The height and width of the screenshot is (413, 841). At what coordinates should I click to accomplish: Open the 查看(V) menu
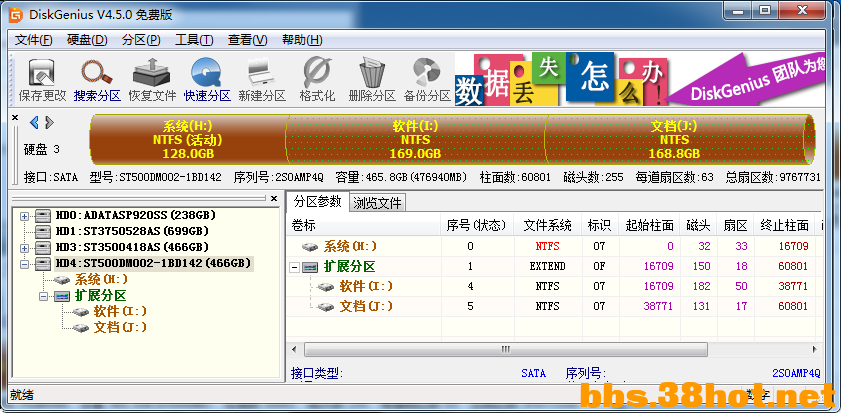[248, 40]
